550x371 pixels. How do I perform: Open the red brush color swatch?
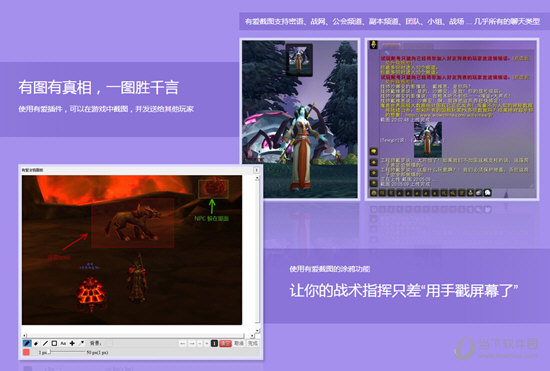point(26,352)
